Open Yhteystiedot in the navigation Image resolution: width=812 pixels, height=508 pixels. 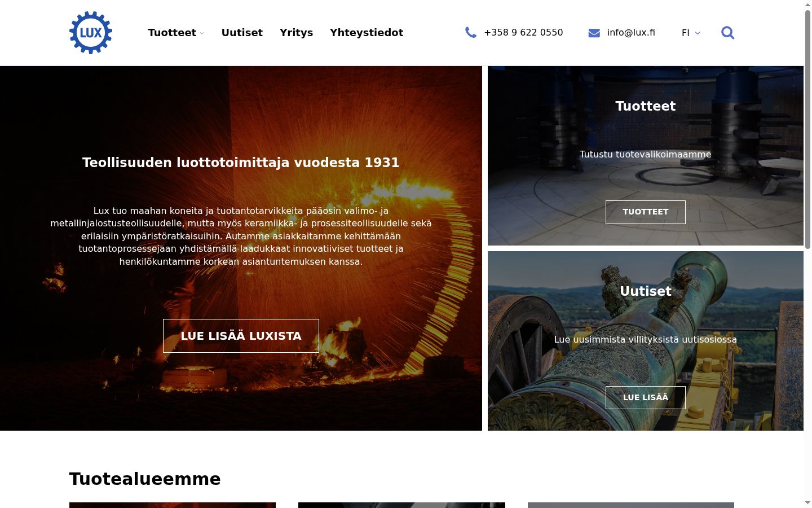click(x=367, y=33)
